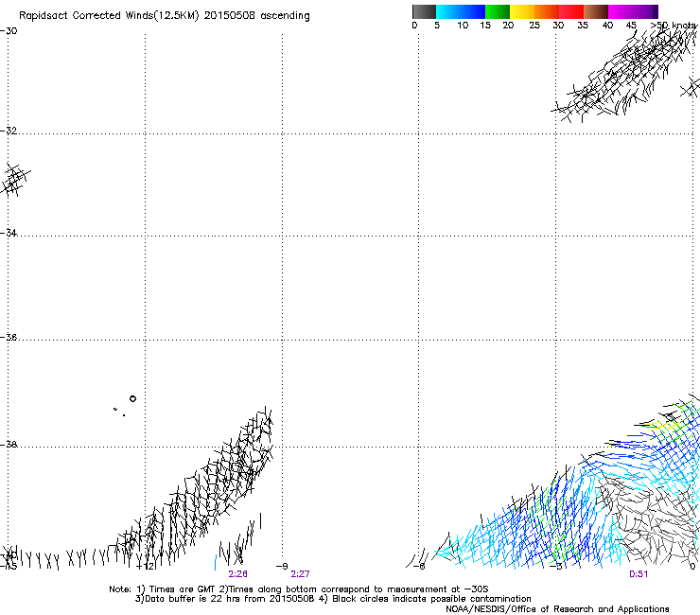The height and width of the screenshot is (615, 700).
Task: Click the latitude label '-32'
Action: click(9, 131)
